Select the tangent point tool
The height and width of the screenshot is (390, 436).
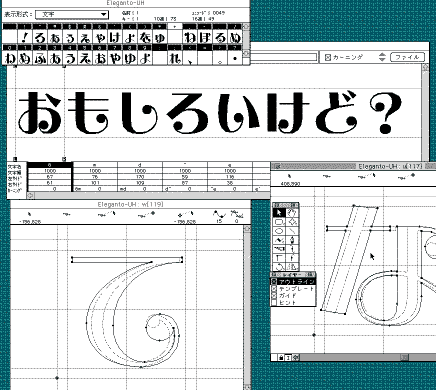point(292,258)
